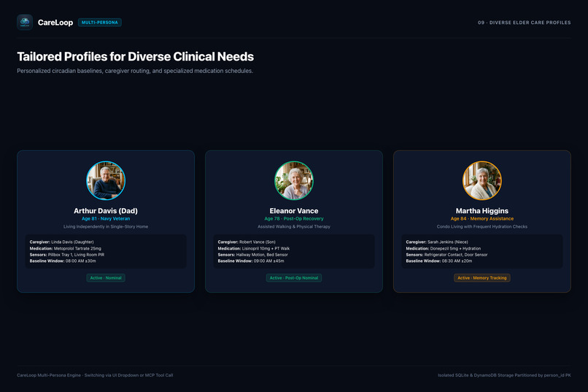Click the CareLoop logo icon
The width and height of the screenshot is (588, 392).
tap(25, 23)
